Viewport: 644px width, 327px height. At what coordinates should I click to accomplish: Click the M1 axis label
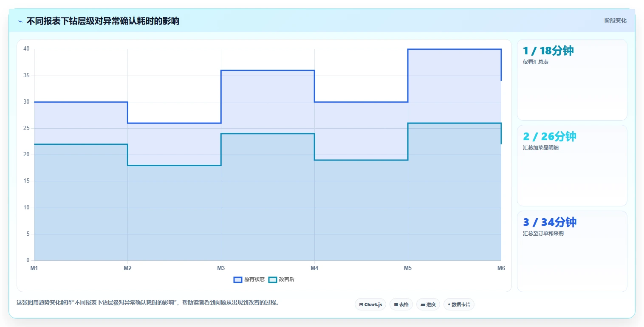[34, 268]
